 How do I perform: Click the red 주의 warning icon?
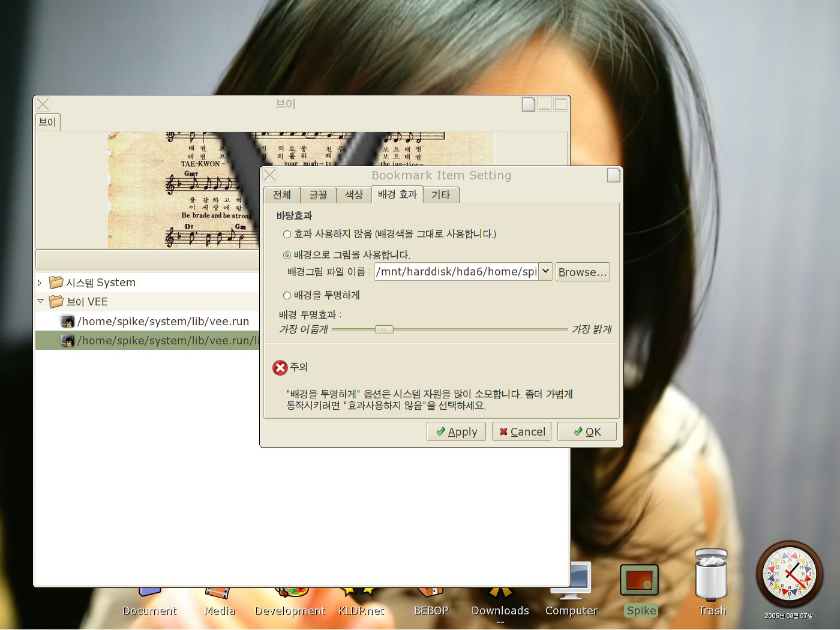coord(280,368)
